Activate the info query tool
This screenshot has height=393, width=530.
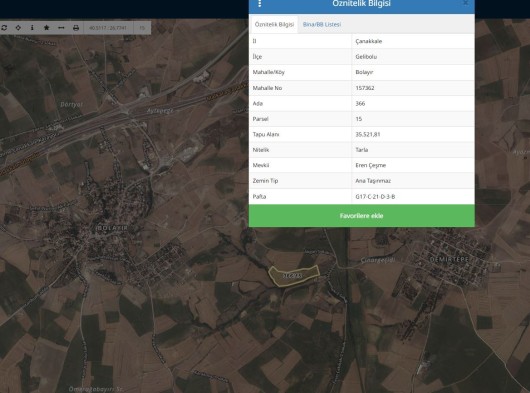tap(32, 28)
